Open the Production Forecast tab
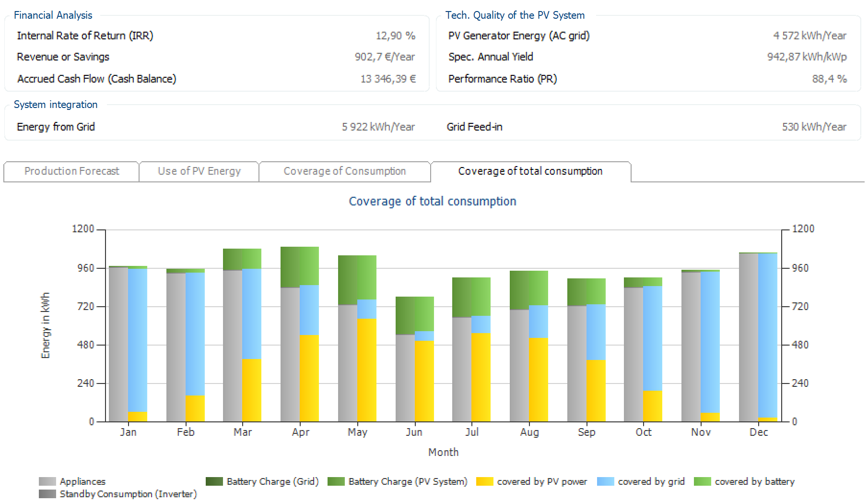This screenshot has height=503, width=868. click(71, 171)
